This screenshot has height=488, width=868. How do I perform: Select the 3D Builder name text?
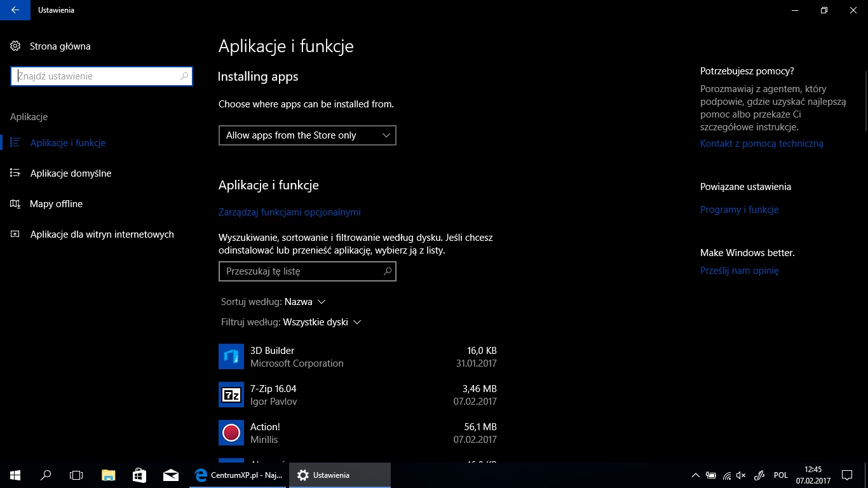pos(272,351)
